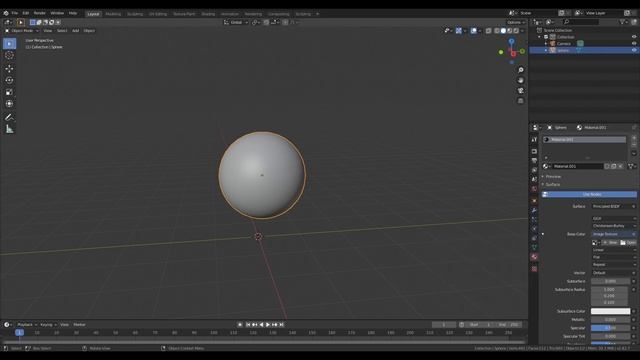Click the Subsurface Color swatch
The width and height of the screenshot is (640, 360).
click(610, 311)
